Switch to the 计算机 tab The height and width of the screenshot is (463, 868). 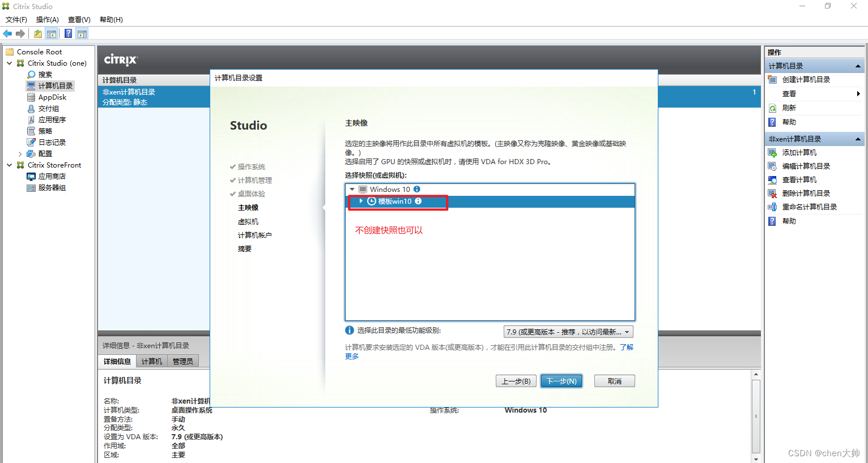click(152, 361)
